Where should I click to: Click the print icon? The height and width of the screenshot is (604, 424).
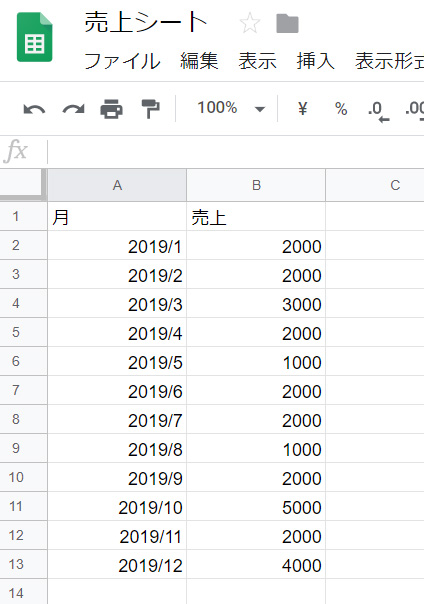(112, 109)
